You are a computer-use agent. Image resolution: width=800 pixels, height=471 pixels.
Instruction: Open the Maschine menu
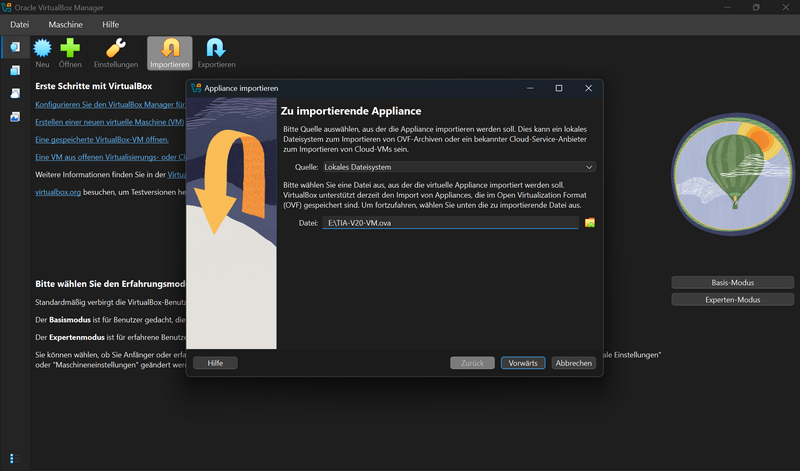click(x=66, y=23)
